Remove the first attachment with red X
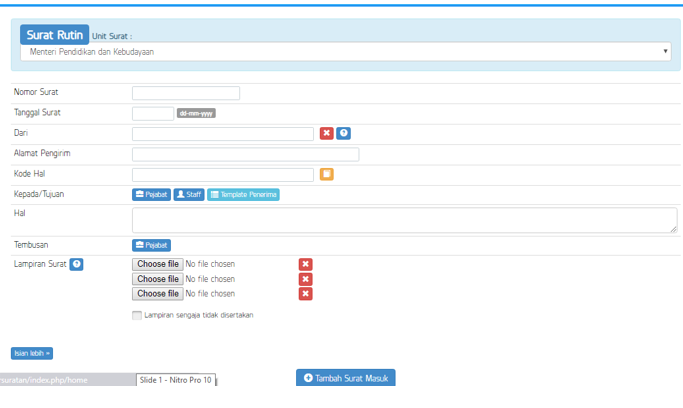 (306, 264)
